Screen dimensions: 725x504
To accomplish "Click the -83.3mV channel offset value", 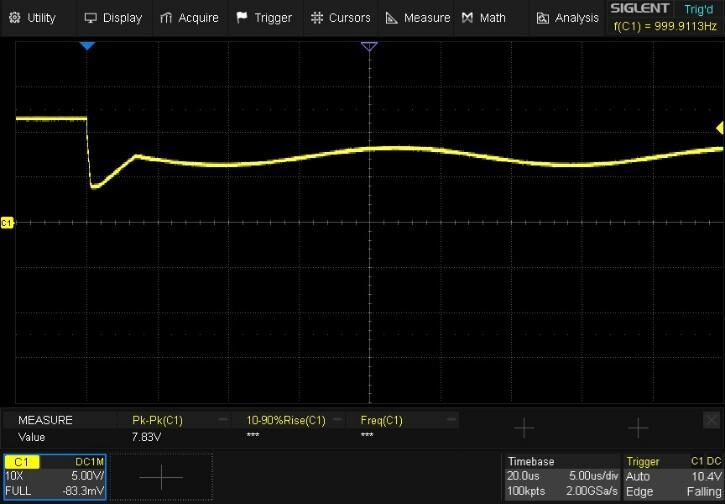I will coord(83,491).
